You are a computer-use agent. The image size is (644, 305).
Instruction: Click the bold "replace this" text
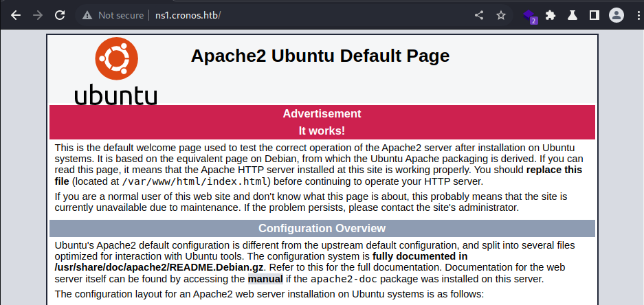pos(554,170)
